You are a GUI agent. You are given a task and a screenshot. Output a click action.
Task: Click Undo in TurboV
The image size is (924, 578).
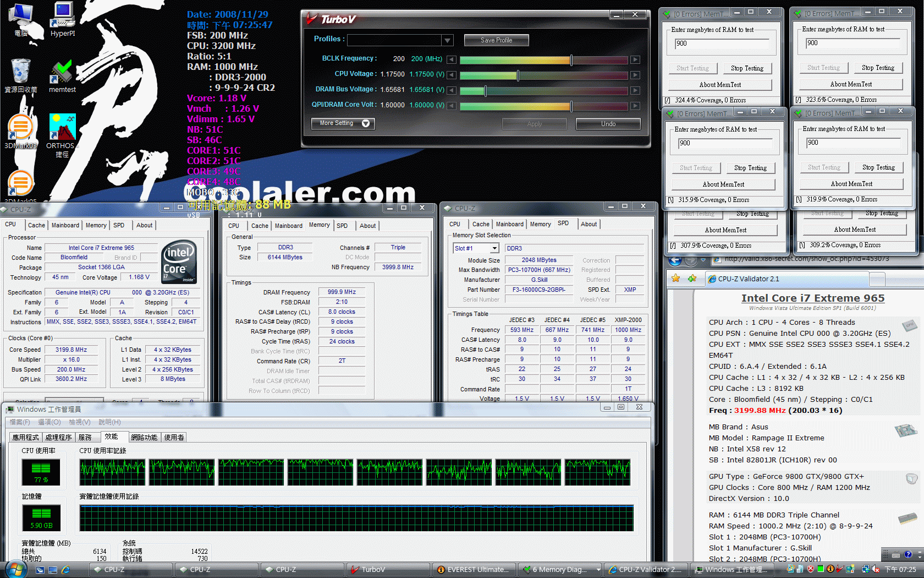pos(608,124)
